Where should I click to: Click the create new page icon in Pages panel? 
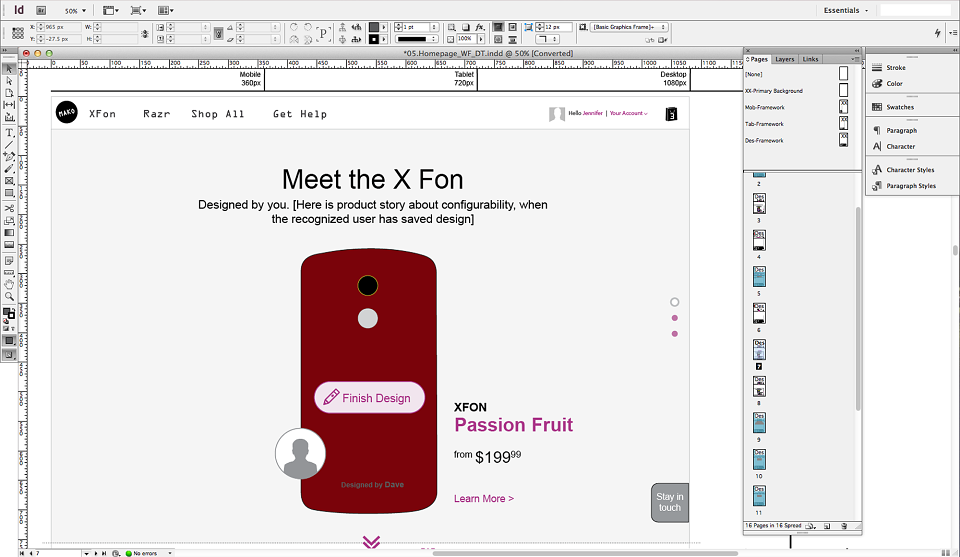(827, 526)
